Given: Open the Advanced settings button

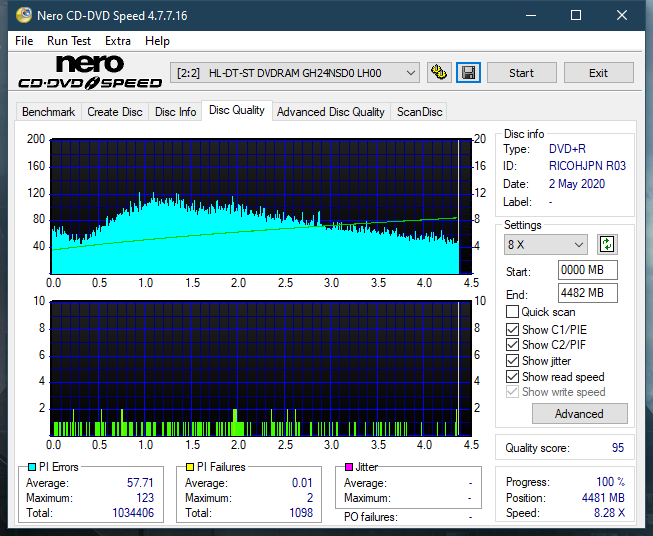Looking at the screenshot, I should (x=579, y=414).
